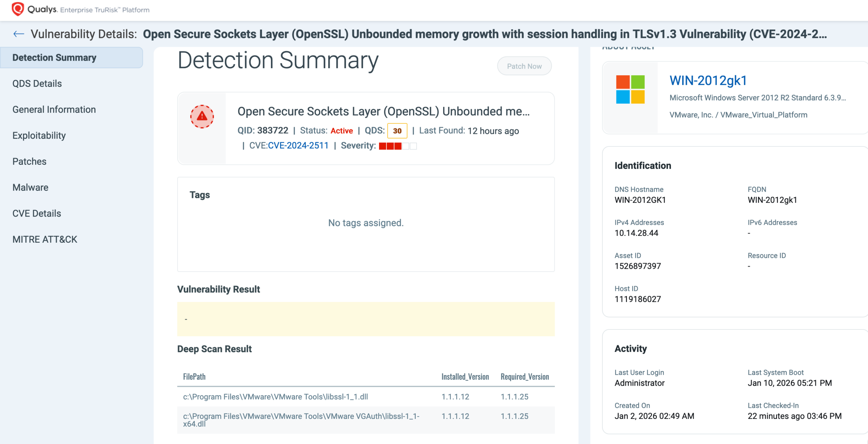Click the Active status label
868x444 pixels.
pos(341,130)
